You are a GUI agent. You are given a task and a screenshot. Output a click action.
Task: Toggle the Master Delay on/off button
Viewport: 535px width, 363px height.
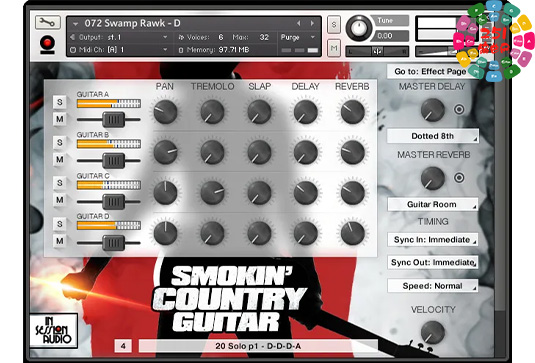(459, 109)
